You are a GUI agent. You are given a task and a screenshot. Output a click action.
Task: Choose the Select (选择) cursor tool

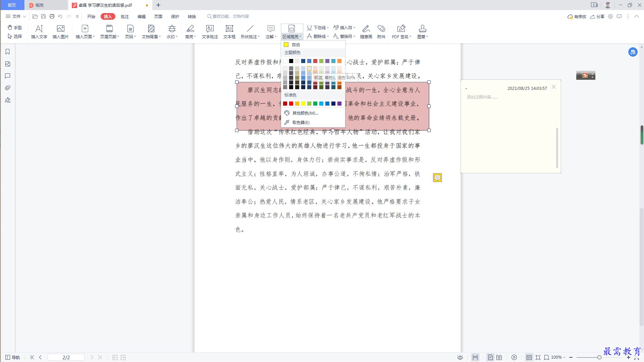pyautogui.click(x=15, y=36)
